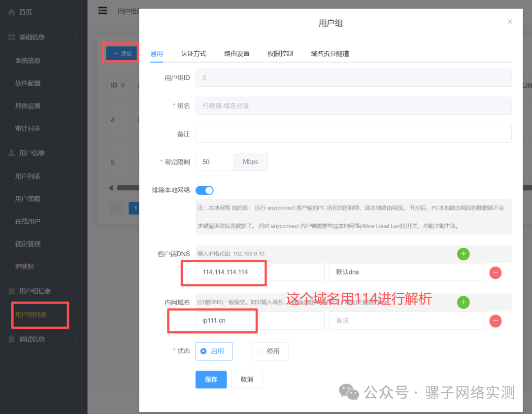Remove the 114.114.114.114 DNS with red minus icon
Screen dimensions: 532x414
tap(495, 272)
